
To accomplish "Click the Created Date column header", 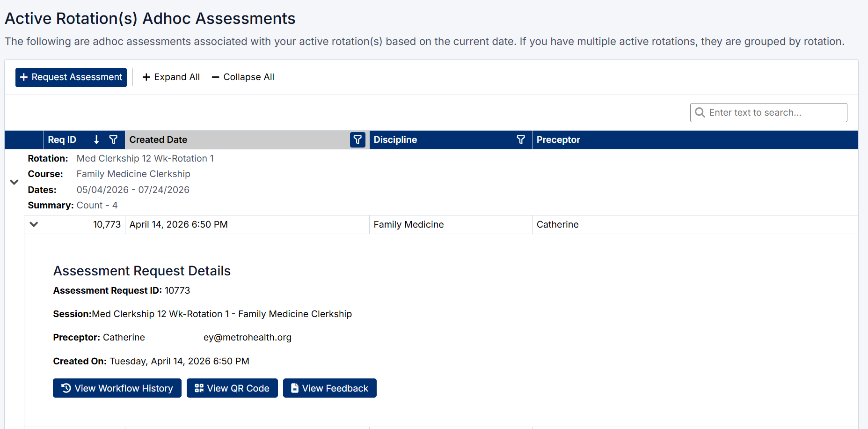I will (158, 140).
